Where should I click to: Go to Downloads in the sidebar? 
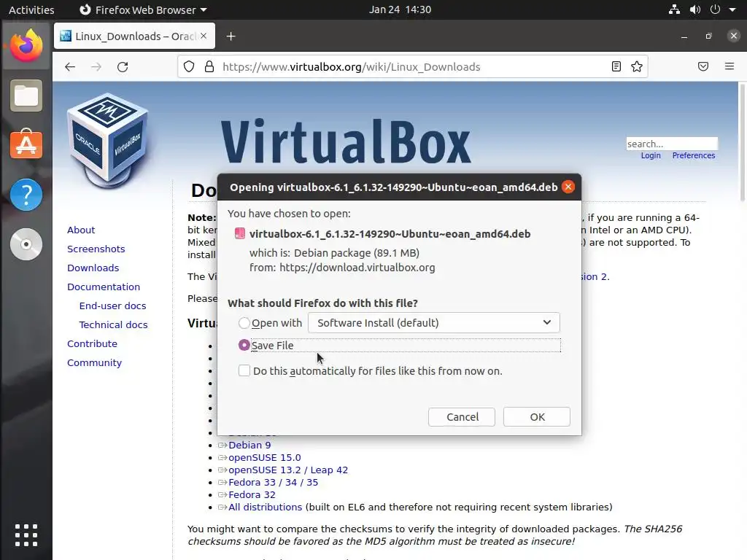(93, 268)
